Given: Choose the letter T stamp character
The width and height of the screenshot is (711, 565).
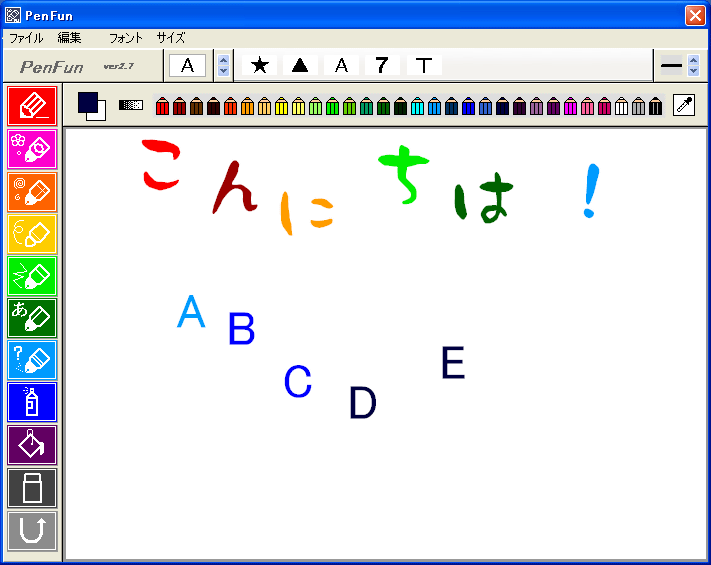Looking at the screenshot, I should click(x=424, y=65).
